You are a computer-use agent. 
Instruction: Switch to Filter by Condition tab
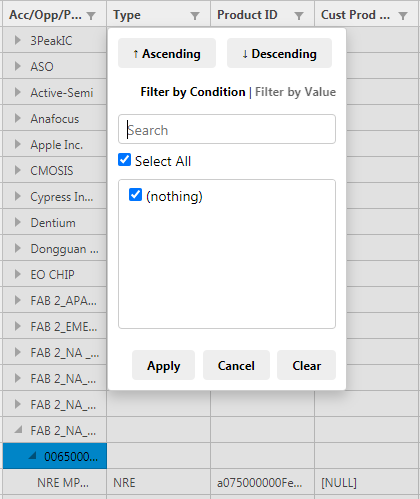193,92
